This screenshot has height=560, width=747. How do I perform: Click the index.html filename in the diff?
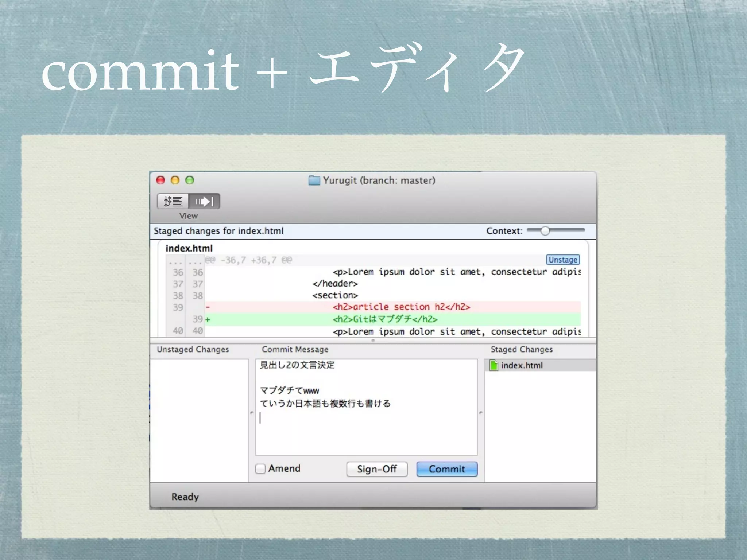tap(189, 248)
